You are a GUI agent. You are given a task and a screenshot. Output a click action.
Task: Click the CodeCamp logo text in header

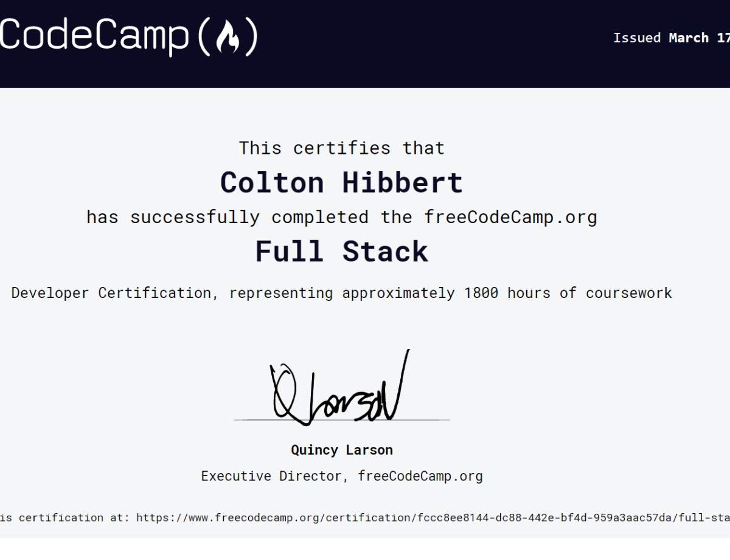[94, 36]
